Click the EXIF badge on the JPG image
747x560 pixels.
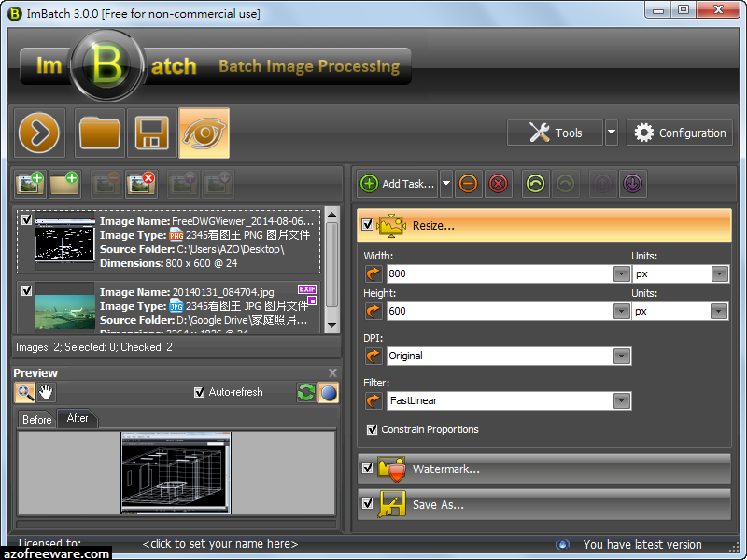click(x=307, y=289)
